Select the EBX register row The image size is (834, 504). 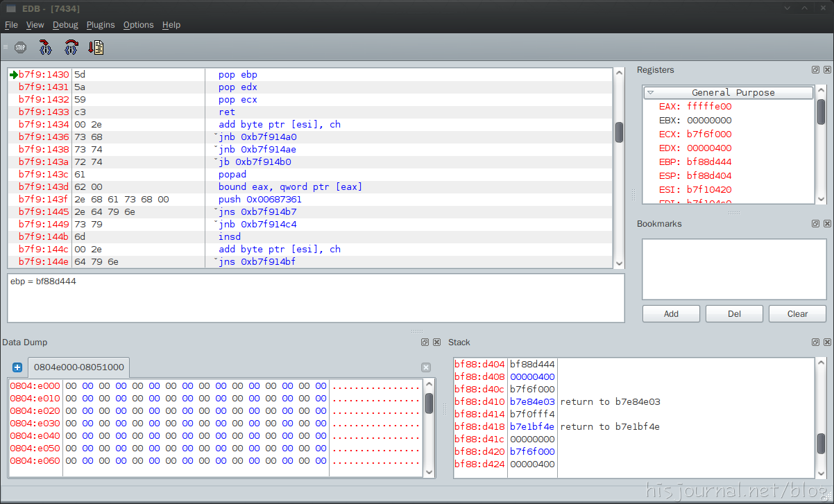(729, 121)
